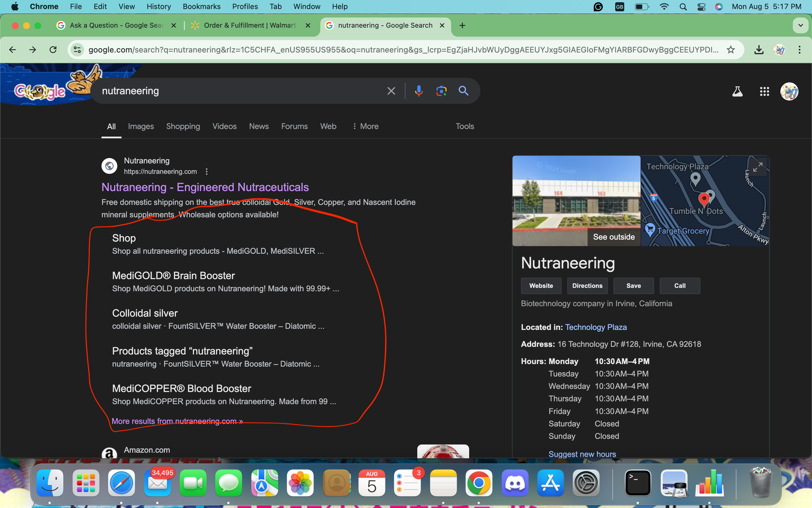Open MediGOLD Brain Booster sitelink

pyautogui.click(x=173, y=276)
